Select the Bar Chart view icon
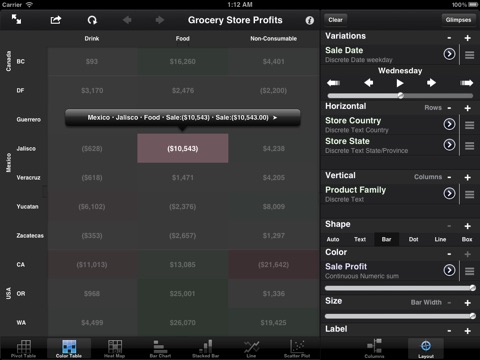Image resolution: width=480 pixels, height=360 pixels. tap(160, 349)
